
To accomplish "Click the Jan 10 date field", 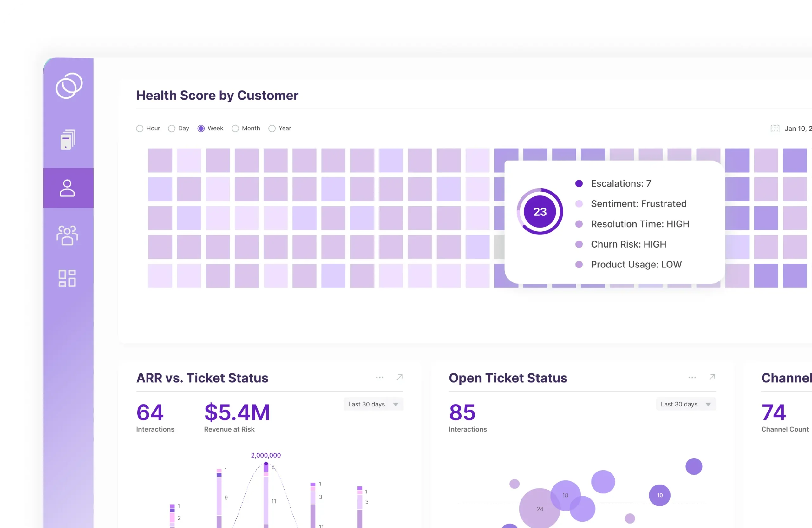I will (798, 129).
